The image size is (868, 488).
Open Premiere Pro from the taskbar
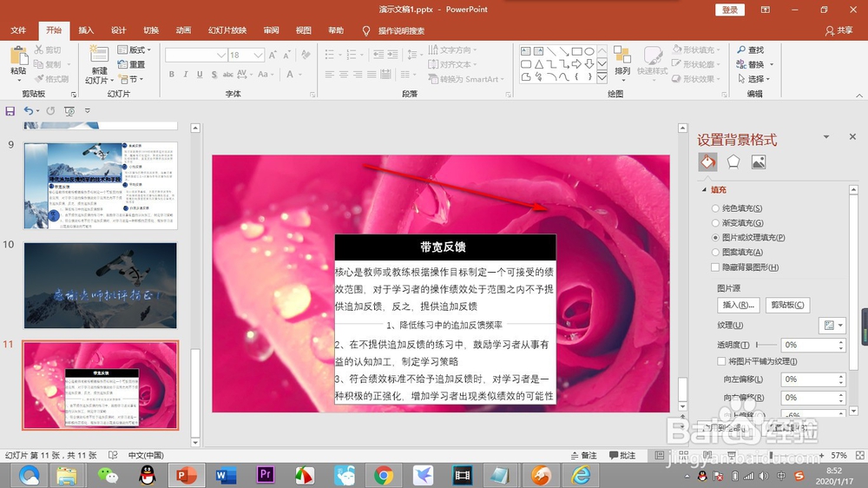point(265,475)
